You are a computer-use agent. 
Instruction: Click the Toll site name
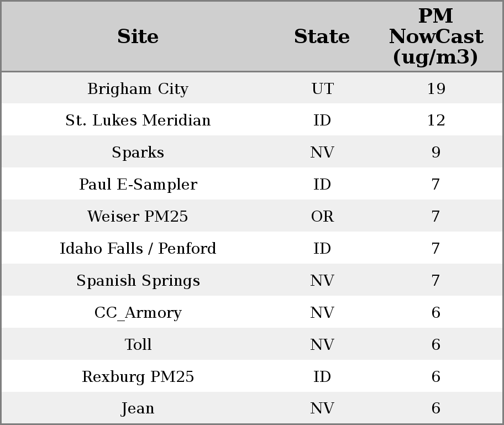(138, 345)
